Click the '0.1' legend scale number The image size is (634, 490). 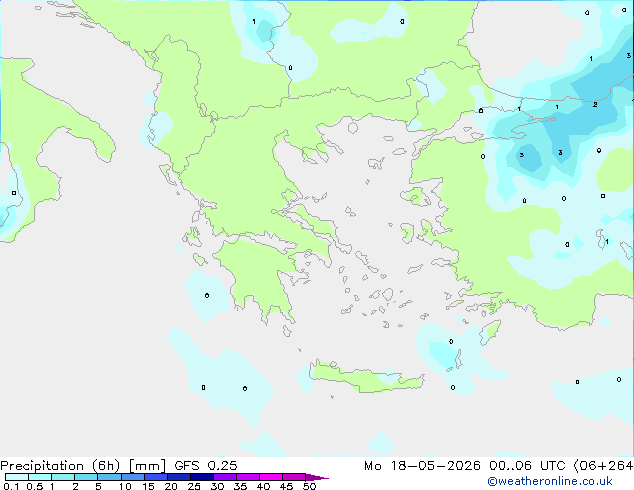(11, 486)
